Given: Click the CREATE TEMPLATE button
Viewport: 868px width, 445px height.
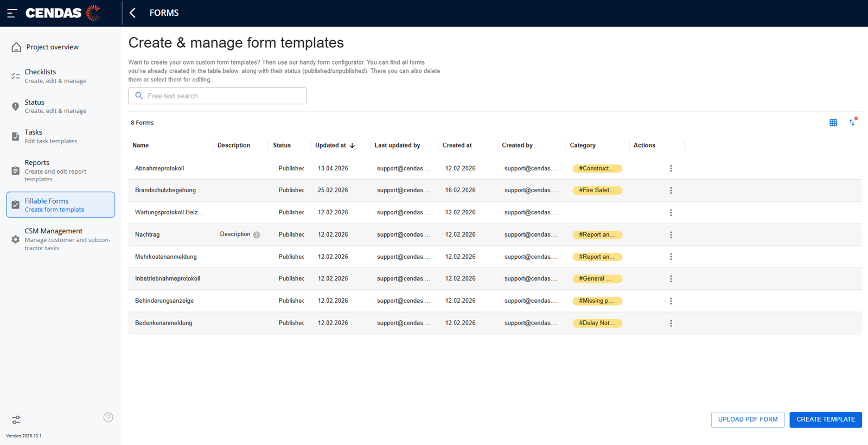Looking at the screenshot, I should coord(826,419).
